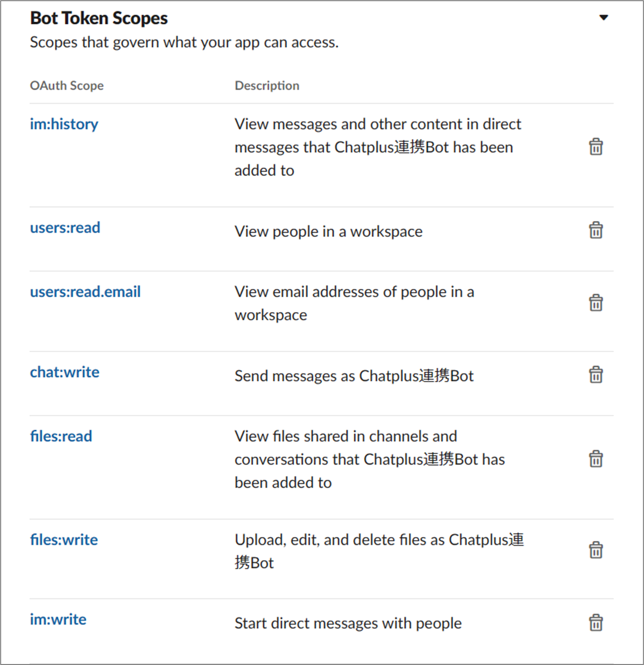Remove the users:read scope via its trash icon

pos(596,230)
